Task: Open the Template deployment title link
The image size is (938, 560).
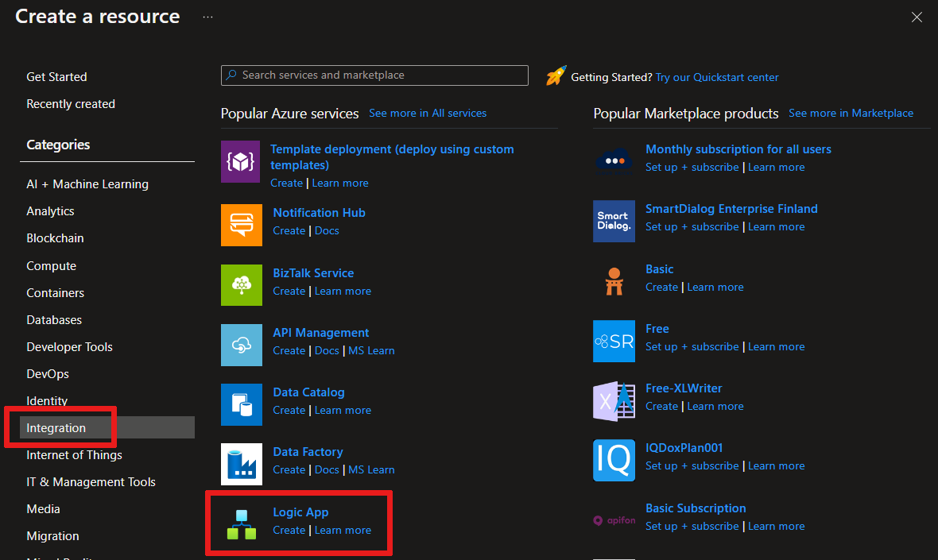Action: pos(392,157)
